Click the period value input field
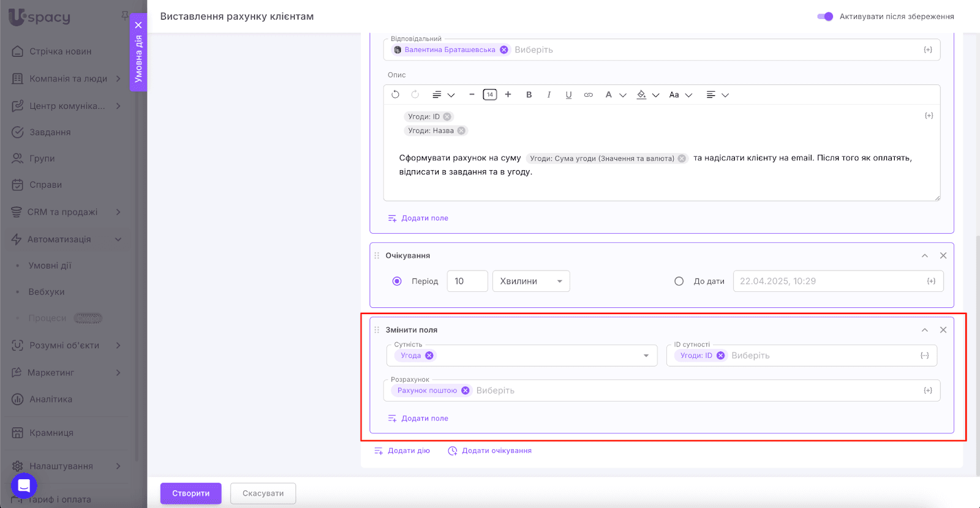Screen dimensions: 980x508 click(x=467, y=282)
